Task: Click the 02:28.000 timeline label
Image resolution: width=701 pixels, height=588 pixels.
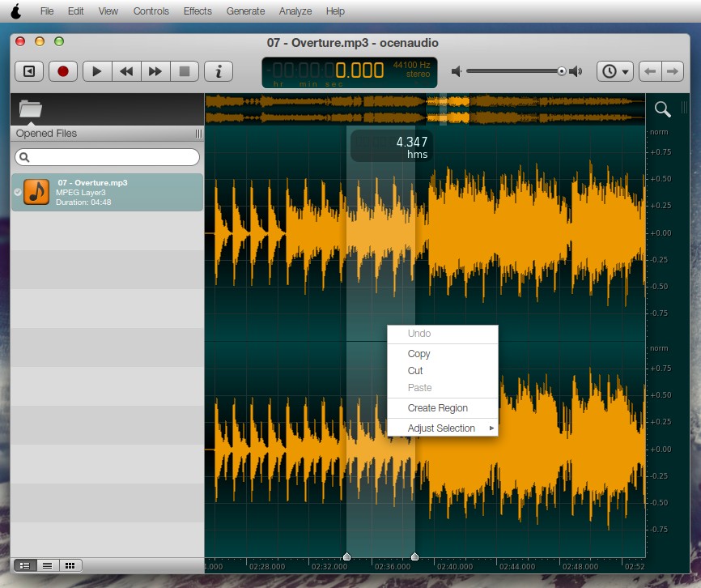Action: [x=267, y=566]
